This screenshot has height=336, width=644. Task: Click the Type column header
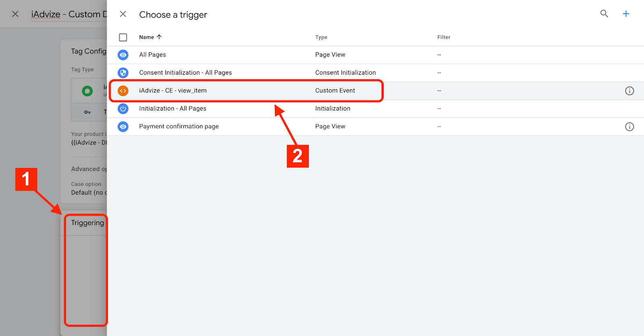(x=321, y=37)
